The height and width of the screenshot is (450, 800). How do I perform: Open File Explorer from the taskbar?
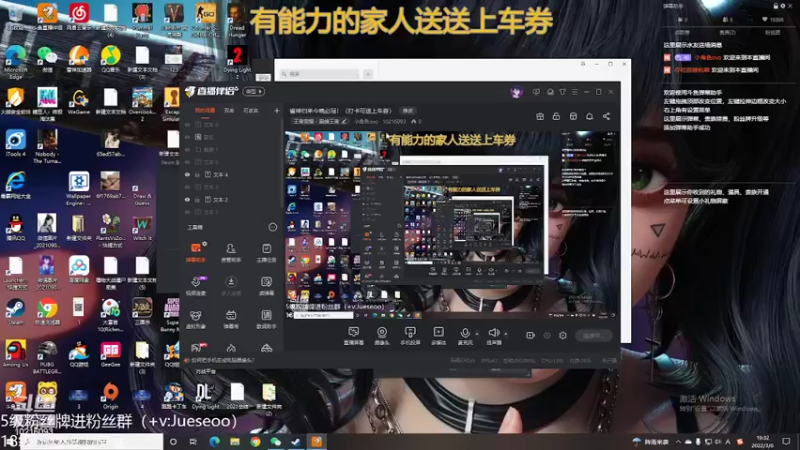235,442
